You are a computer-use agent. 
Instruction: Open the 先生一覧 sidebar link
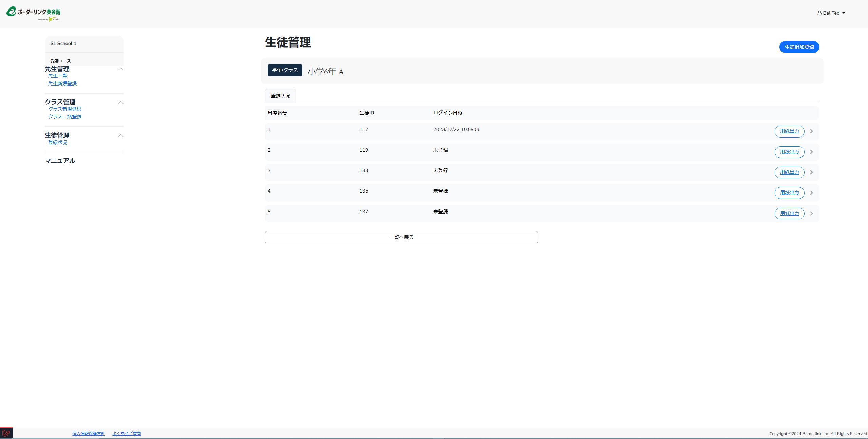point(58,76)
